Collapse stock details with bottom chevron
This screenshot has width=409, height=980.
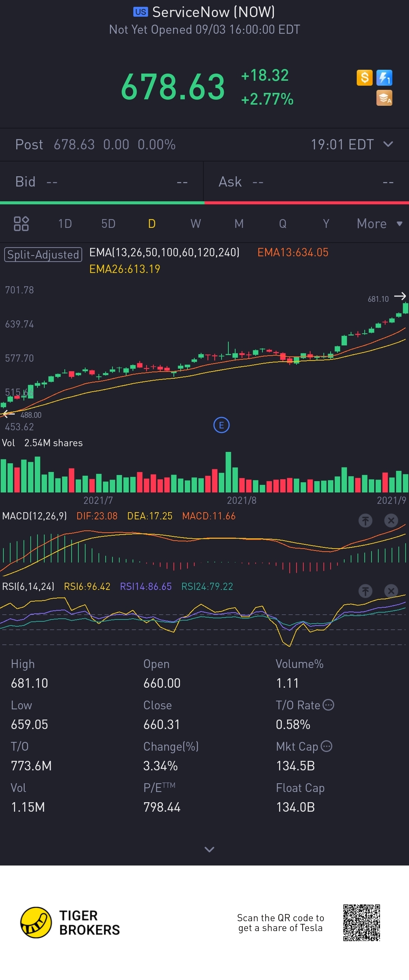[x=209, y=849]
